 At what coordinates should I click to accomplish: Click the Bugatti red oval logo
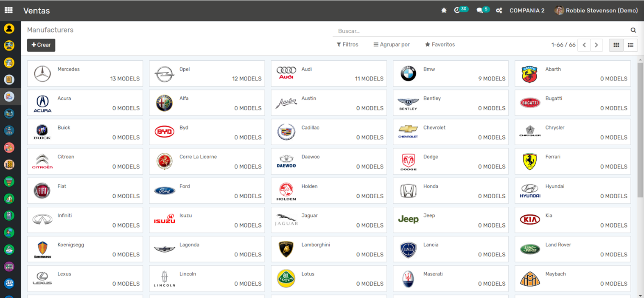[530, 103]
